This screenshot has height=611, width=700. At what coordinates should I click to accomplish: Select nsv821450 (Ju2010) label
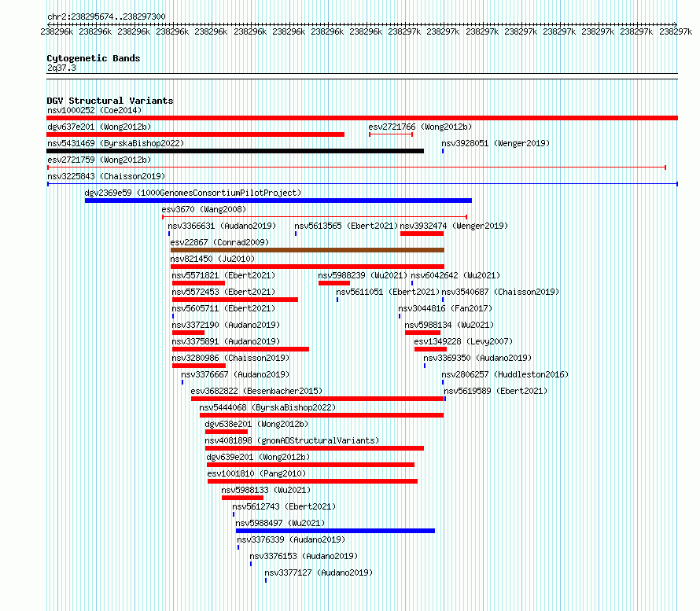(212, 259)
